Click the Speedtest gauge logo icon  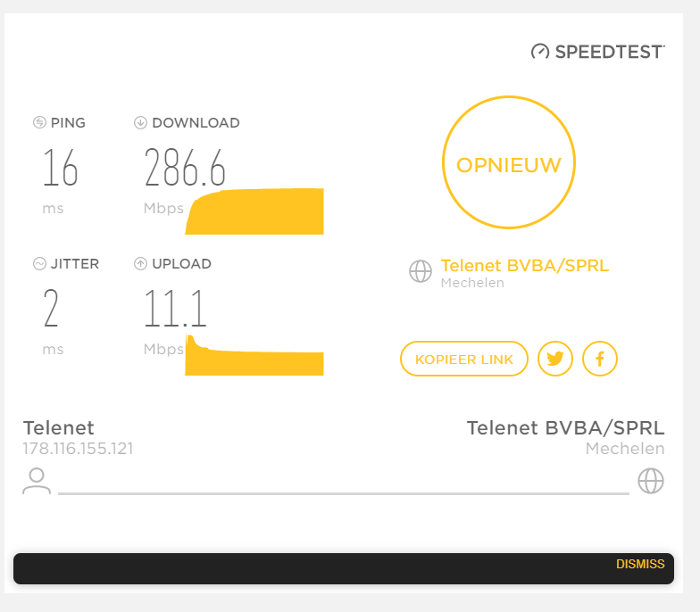(539, 52)
